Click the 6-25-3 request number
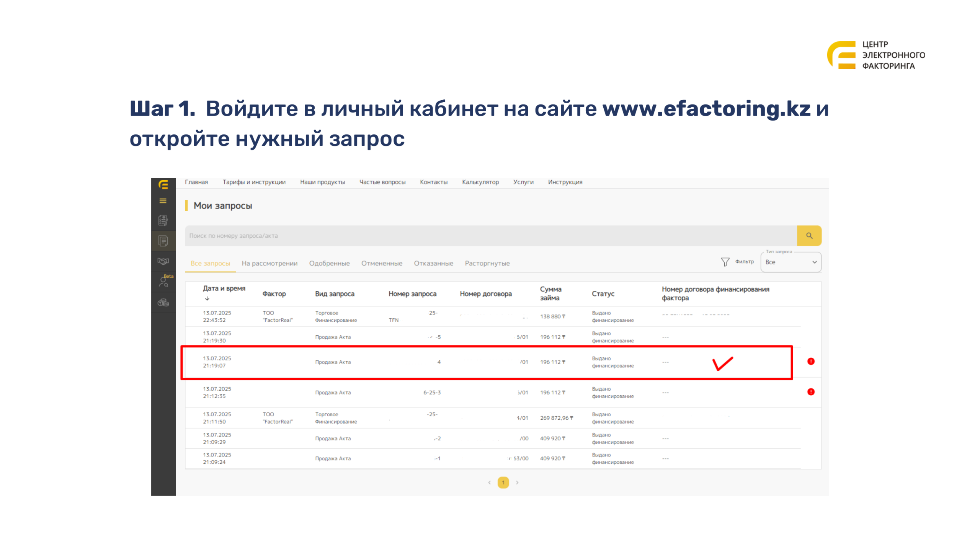Screen dimensions: 980x551 coord(432,393)
